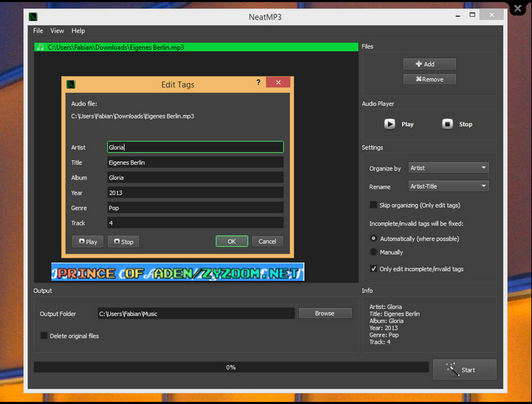Click the Output Folder path field
Viewport: 532px width, 404px height.
[196, 313]
